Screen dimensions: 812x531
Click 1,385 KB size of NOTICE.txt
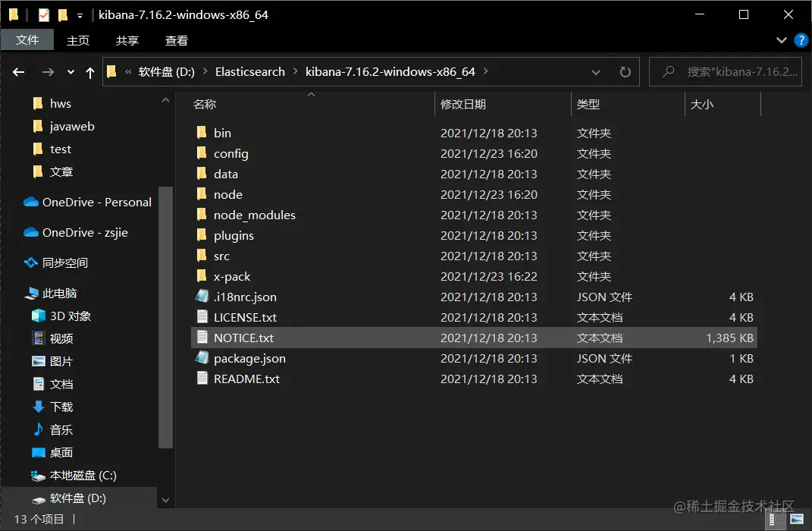coord(729,338)
